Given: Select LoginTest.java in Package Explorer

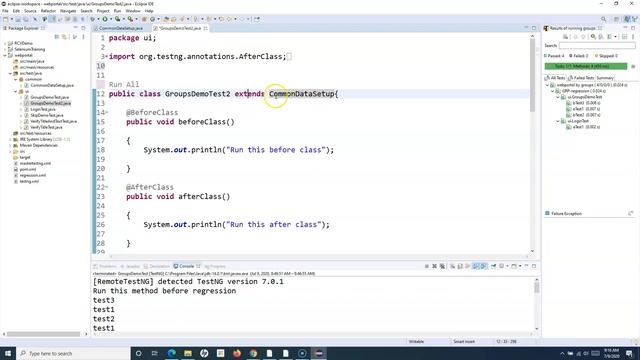Looking at the screenshot, I should [x=42, y=109].
